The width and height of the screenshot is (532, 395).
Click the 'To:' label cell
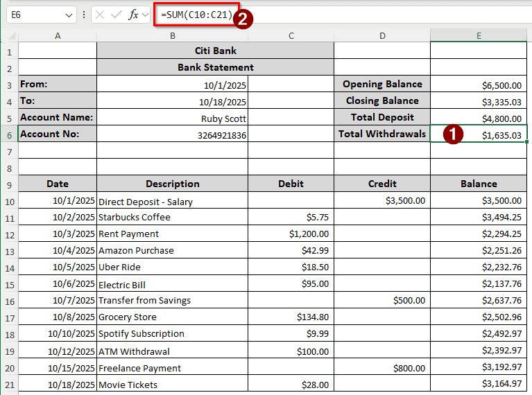(x=58, y=100)
